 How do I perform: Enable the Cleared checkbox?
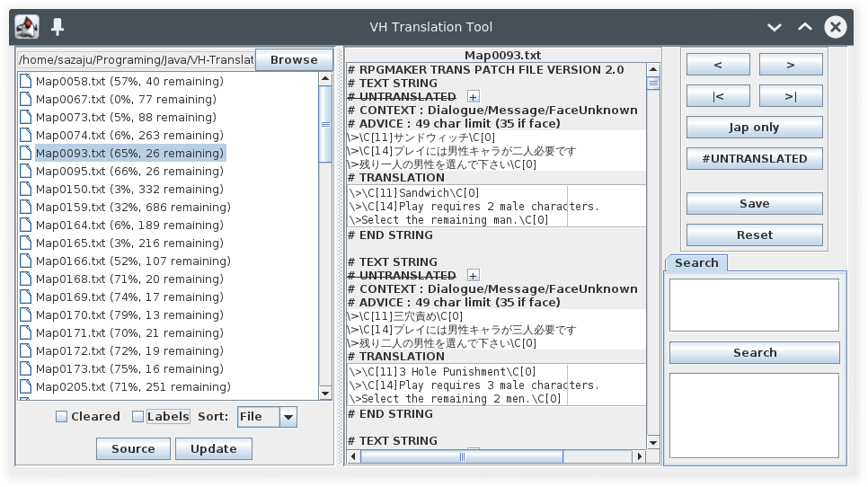[61, 417]
